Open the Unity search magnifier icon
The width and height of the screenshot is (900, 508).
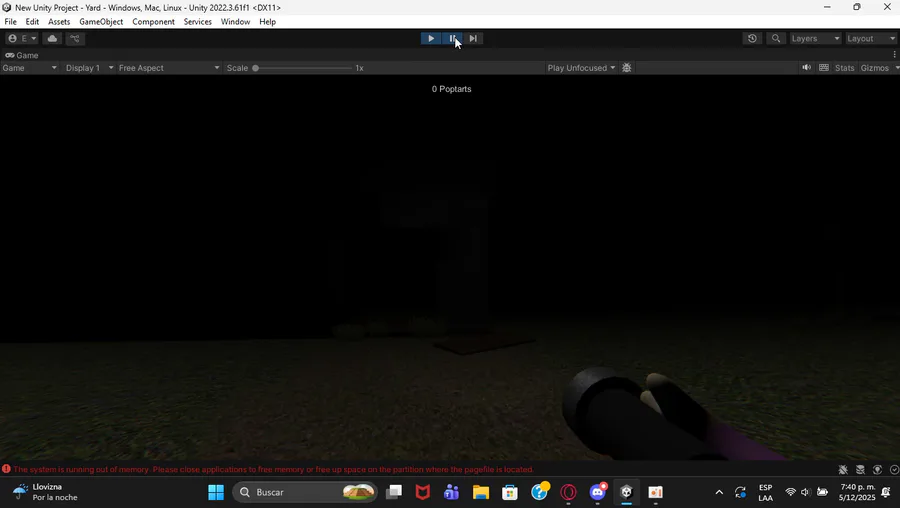pos(776,38)
